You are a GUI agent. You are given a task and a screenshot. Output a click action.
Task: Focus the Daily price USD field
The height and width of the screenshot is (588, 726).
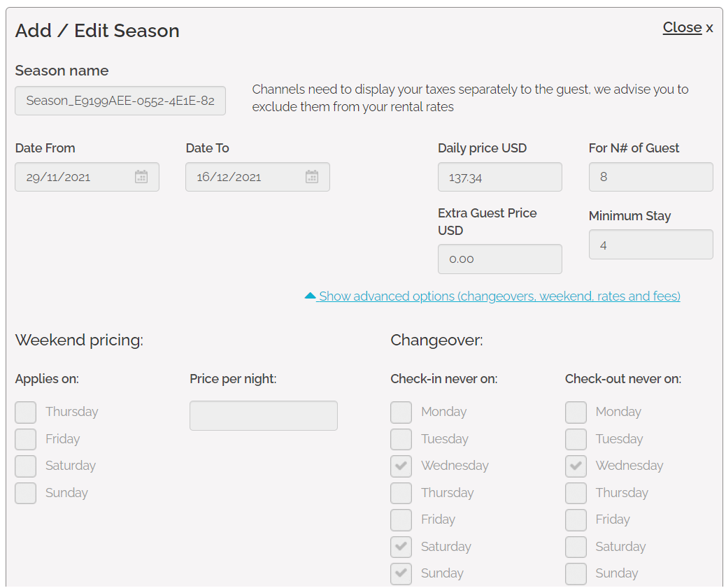coord(499,178)
